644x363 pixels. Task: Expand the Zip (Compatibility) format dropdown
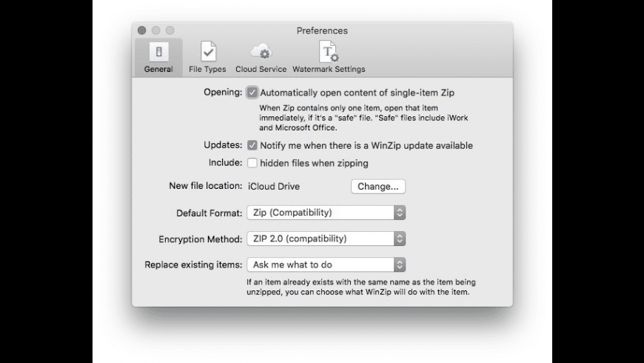click(x=326, y=213)
